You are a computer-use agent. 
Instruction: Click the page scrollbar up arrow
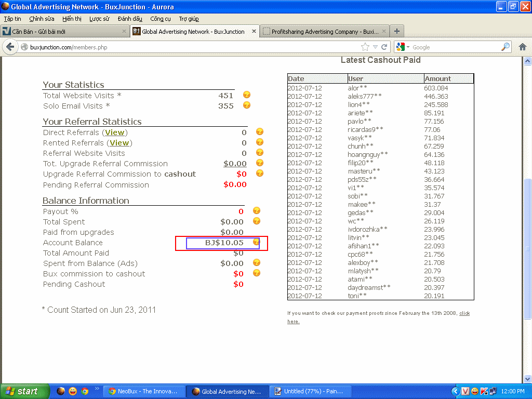point(527,61)
